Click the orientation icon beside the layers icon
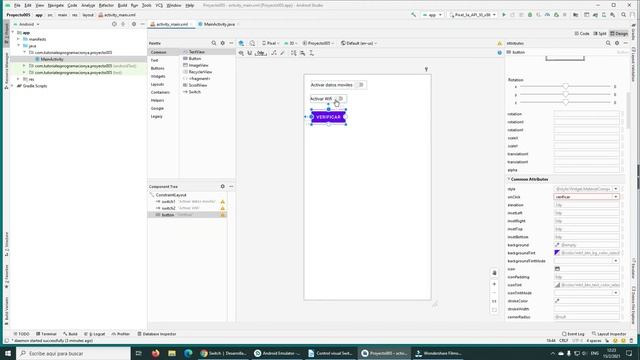The height and width of the screenshot is (360, 640). click(252, 43)
